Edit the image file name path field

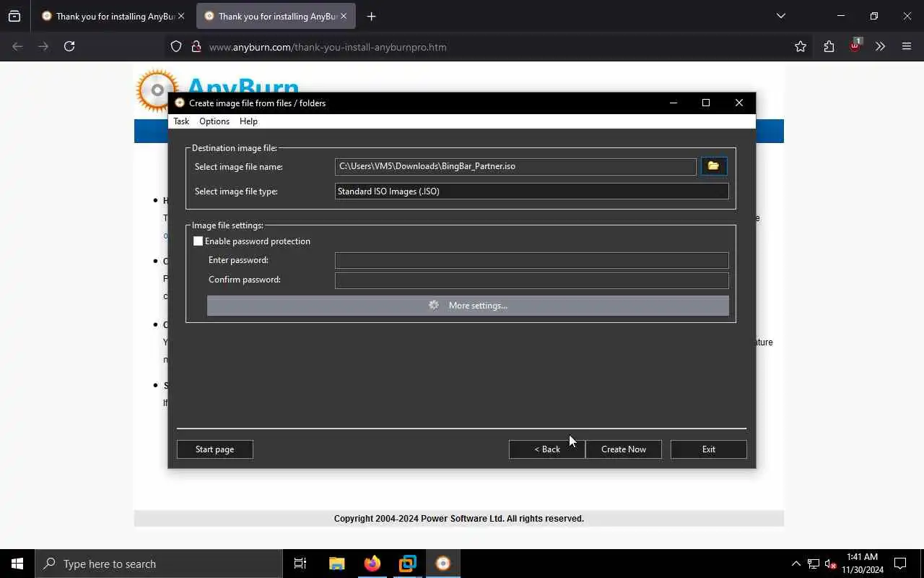pos(515,166)
